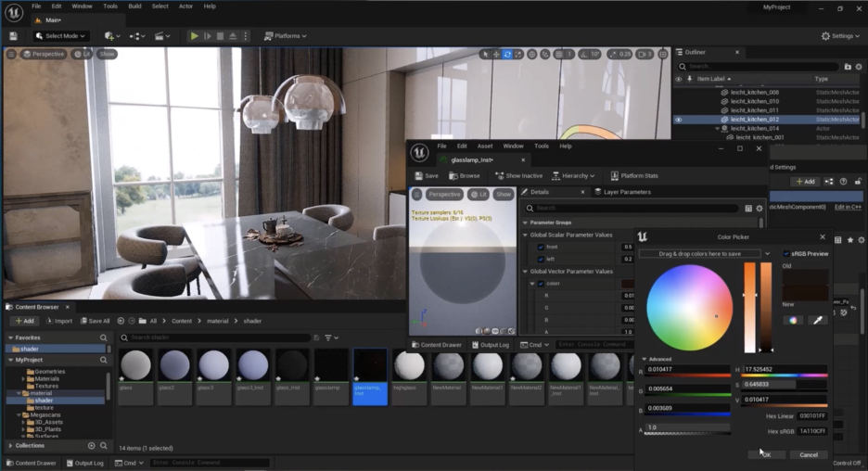Click the Eject toolbar icon

click(233, 36)
